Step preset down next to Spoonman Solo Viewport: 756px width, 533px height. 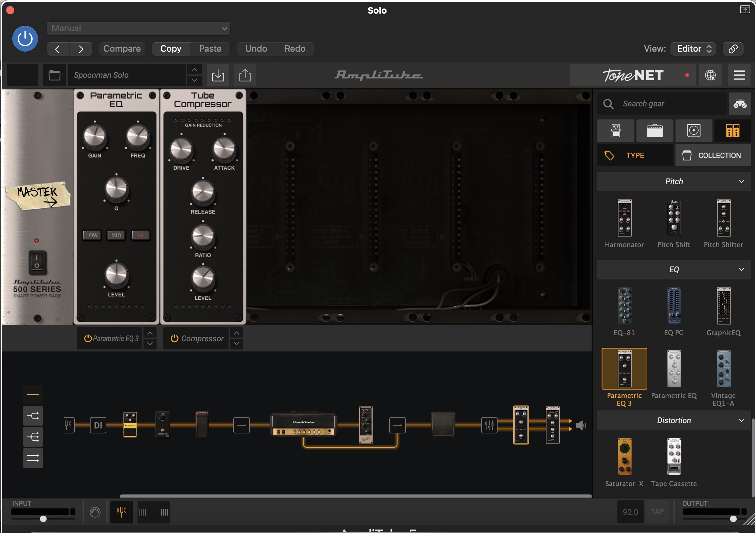tap(194, 81)
